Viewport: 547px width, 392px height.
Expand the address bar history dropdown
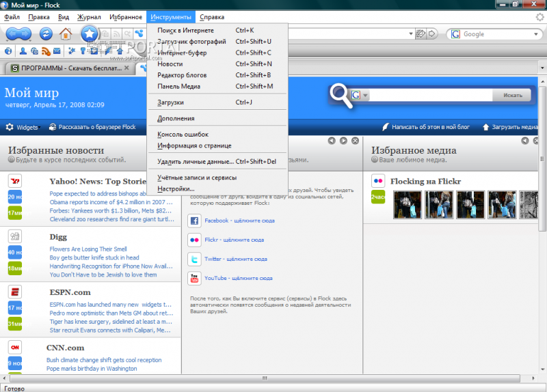coord(411,33)
